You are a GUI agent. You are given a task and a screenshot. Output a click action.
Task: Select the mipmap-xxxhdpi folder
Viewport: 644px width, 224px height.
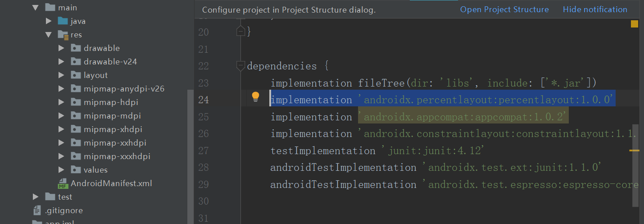pyautogui.click(x=117, y=156)
